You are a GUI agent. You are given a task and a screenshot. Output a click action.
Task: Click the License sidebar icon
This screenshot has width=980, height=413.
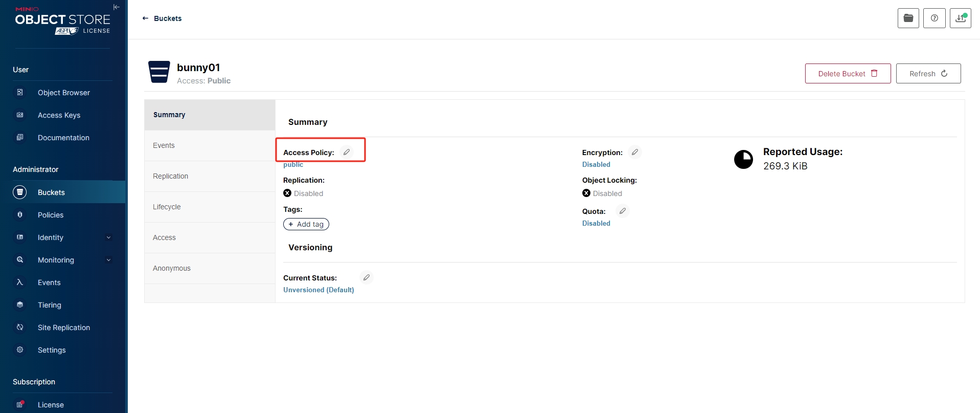pos(20,404)
